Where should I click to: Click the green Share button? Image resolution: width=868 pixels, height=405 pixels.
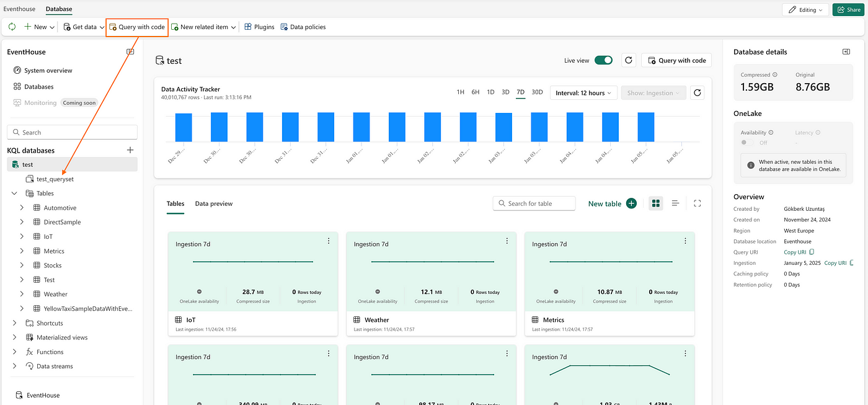(848, 10)
